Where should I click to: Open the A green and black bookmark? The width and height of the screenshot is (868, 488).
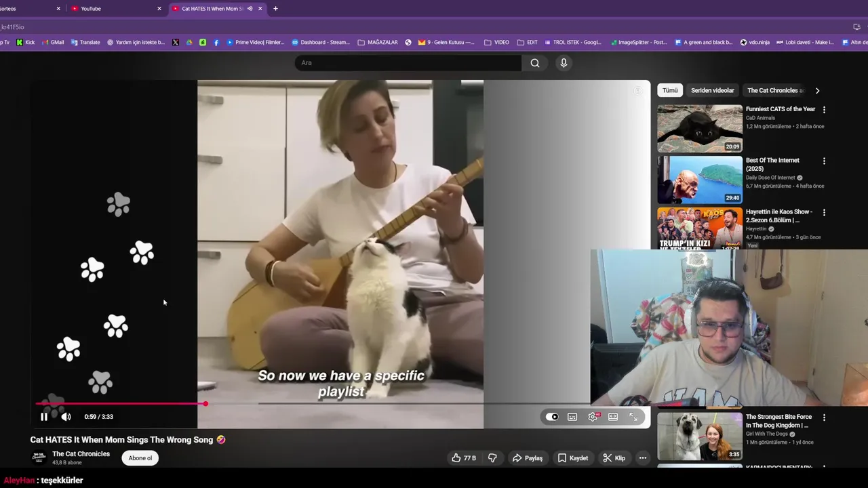pos(704,42)
